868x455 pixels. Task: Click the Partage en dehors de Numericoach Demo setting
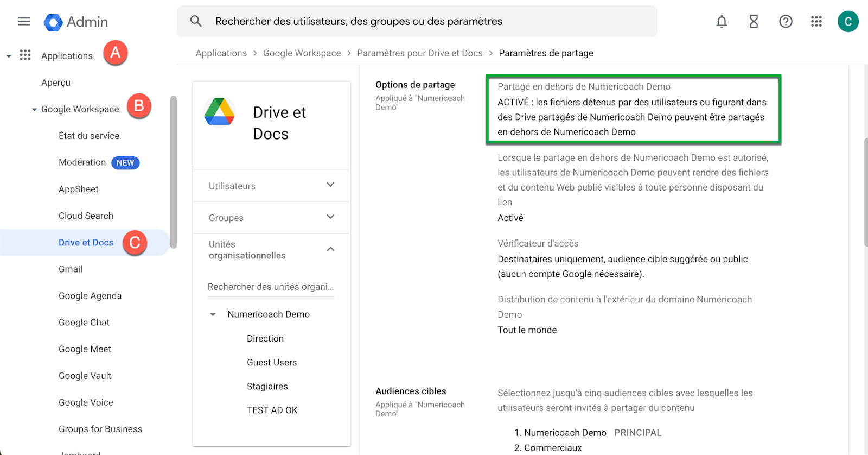click(x=633, y=109)
